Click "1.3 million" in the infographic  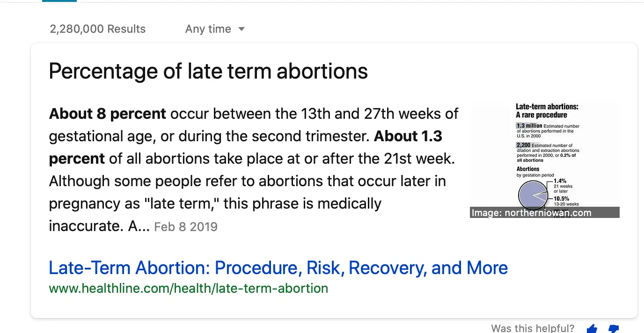[529, 126]
